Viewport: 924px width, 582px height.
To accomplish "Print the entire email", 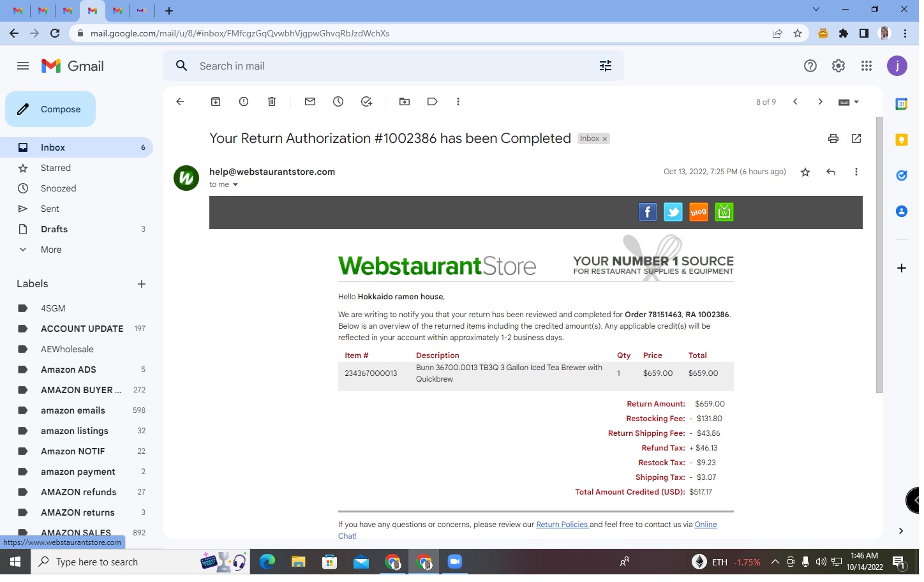I will pos(833,138).
